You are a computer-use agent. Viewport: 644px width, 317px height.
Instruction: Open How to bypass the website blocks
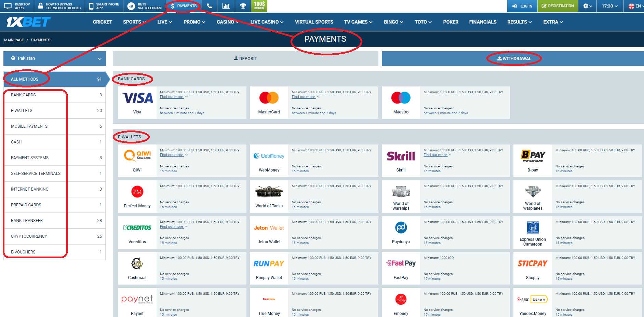(x=59, y=6)
